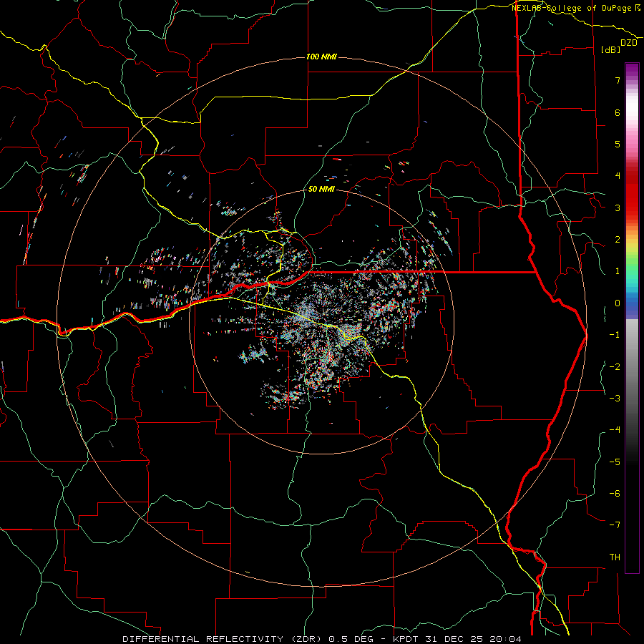Click the "7" value on the color scale
Image resolution: width=644 pixels, height=644 pixels.
[x=618, y=80]
